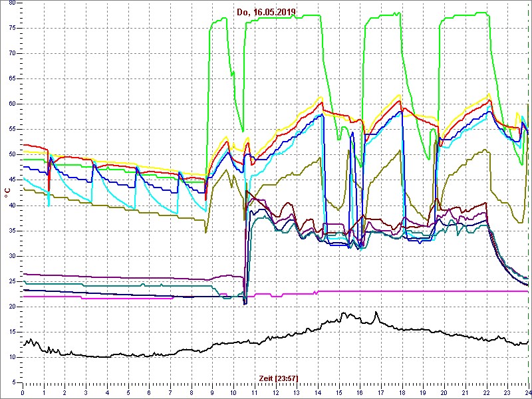
Task: Click the date title "Do, 16.05.2019"
Action: coord(266,13)
